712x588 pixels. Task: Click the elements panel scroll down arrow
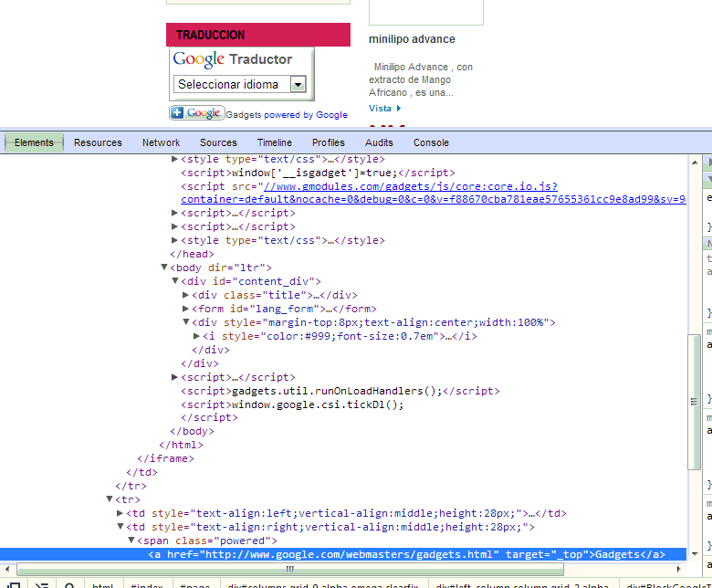coord(695,554)
